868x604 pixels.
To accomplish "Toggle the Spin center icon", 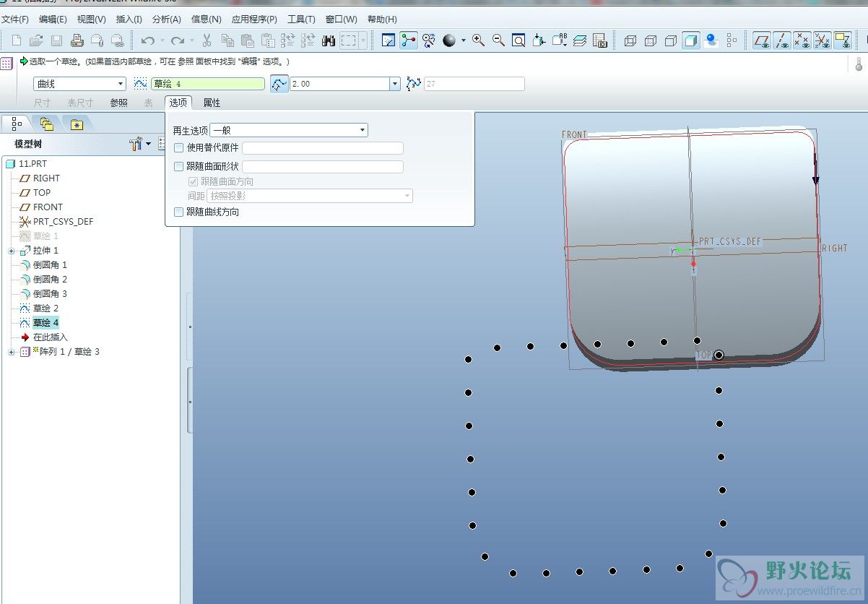I will point(409,41).
